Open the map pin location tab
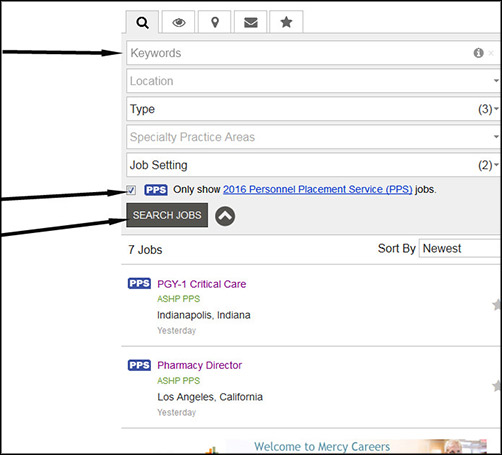502x455 pixels. point(214,22)
